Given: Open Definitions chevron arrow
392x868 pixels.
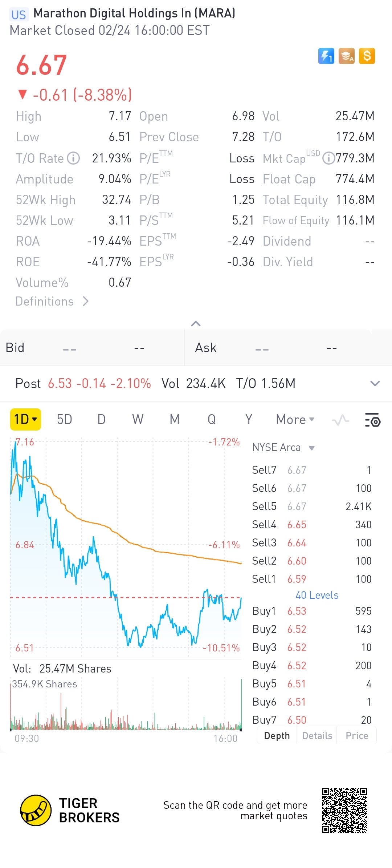Looking at the screenshot, I should [86, 301].
